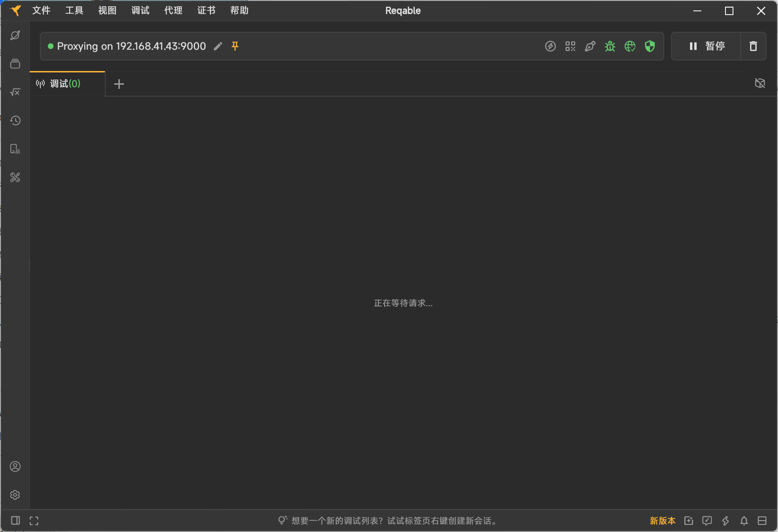Click the lightning circle icon in proxy bar
This screenshot has height=532, width=778.
(x=550, y=46)
